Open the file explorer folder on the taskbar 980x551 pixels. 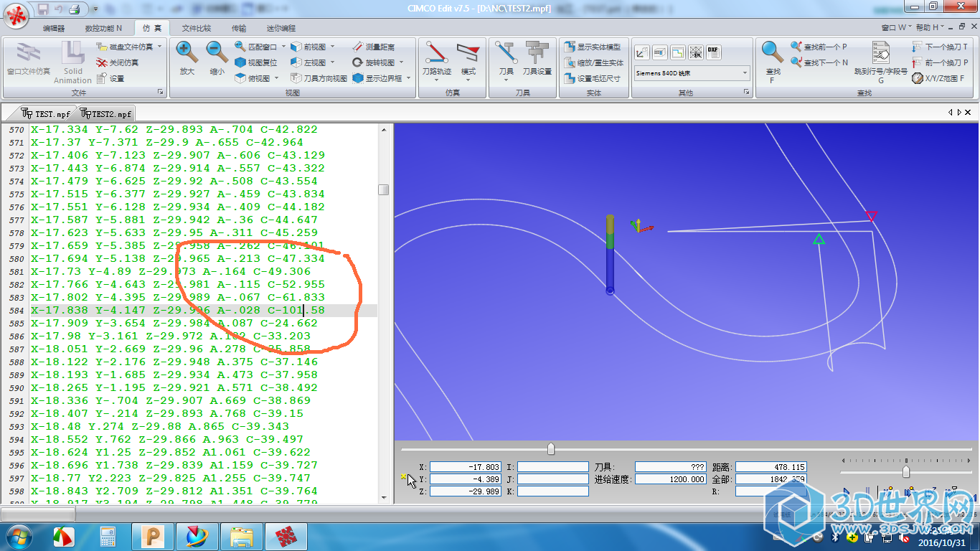242,537
